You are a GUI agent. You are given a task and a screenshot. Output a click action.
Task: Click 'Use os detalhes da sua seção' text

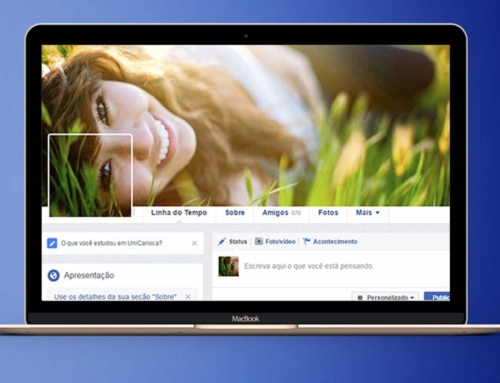[x=115, y=297]
